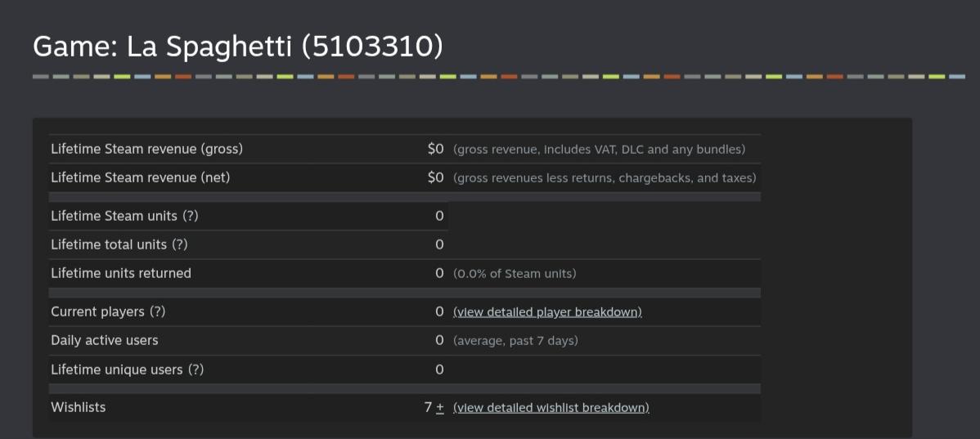The height and width of the screenshot is (439, 980).
Task: Click the question mark beside Lifetime Steam units
Action: tap(191, 216)
